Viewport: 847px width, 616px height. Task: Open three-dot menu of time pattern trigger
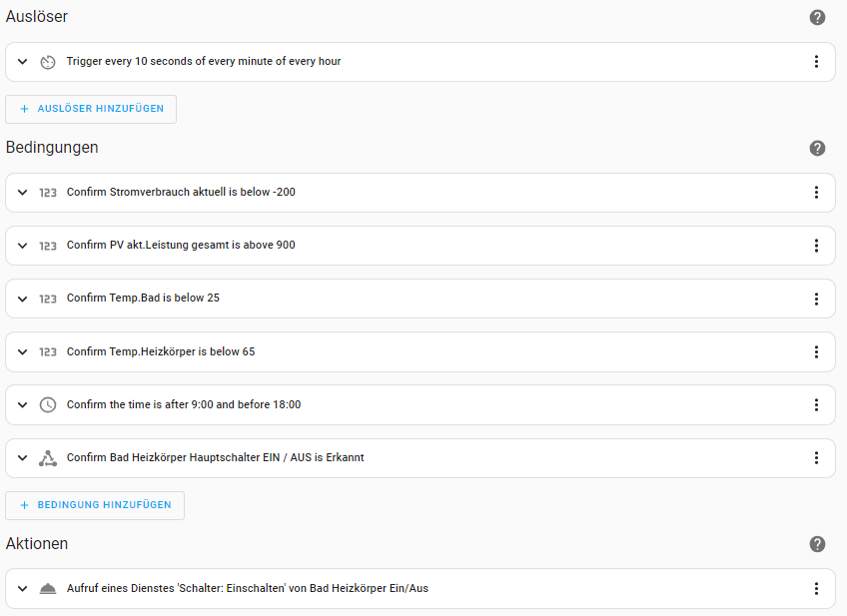pyautogui.click(x=816, y=62)
